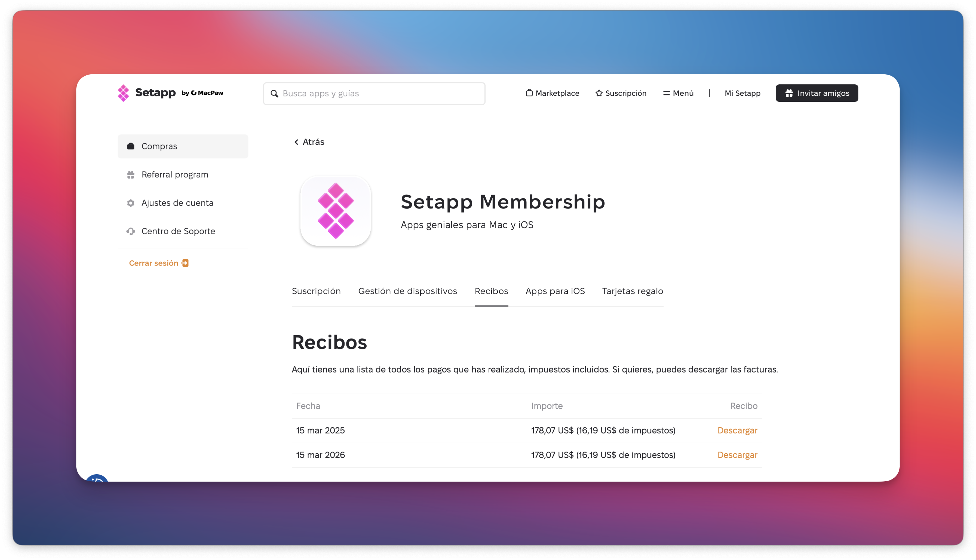Click the Setapp Membership app icon

(x=336, y=211)
